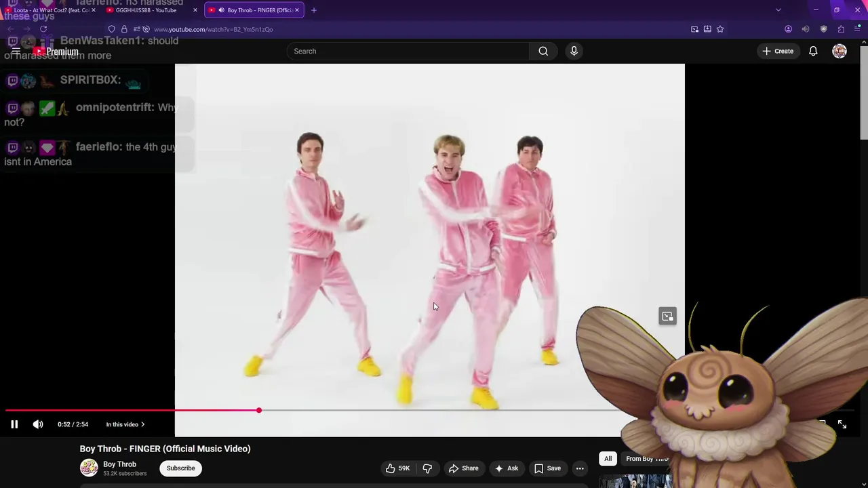Screen dimensions: 868x488
Task: Select the From Boy Throb filter chip
Action: click(x=646, y=459)
